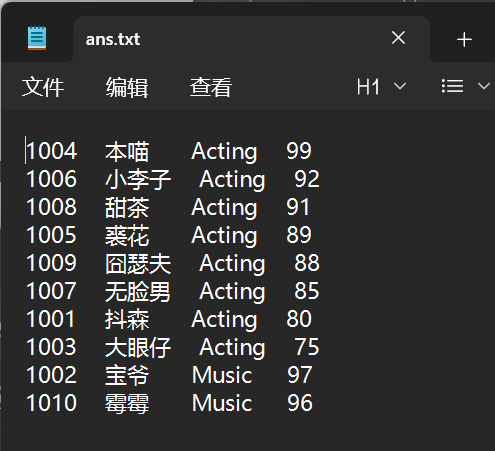Click score 80
The width and height of the screenshot is (495, 451).
(299, 319)
